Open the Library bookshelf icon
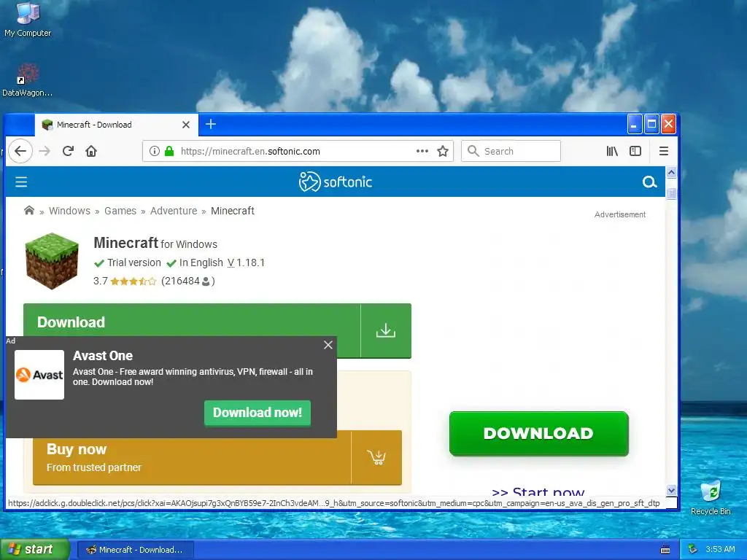This screenshot has width=747, height=560. [612, 151]
